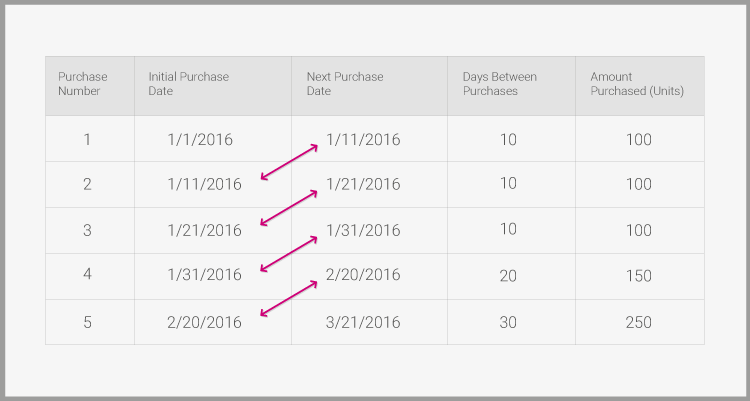Image resolution: width=750 pixels, height=401 pixels.
Task: Click the next purchase date 2/20/2016
Action: [363, 275]
